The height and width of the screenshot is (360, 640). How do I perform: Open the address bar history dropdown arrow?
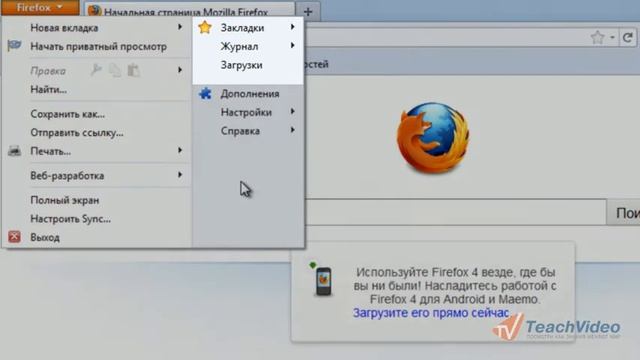coord(612,38)
